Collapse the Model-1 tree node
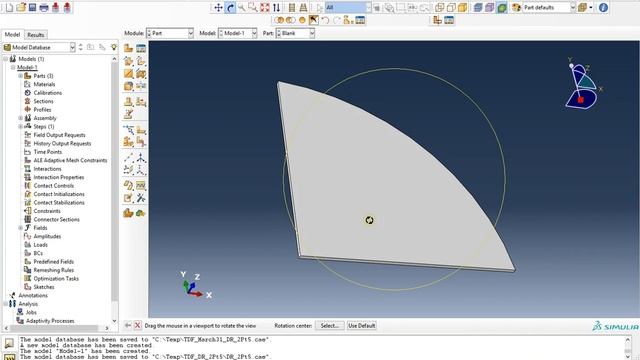The height and width of the screenshot is (360, 640). [13, 67]
